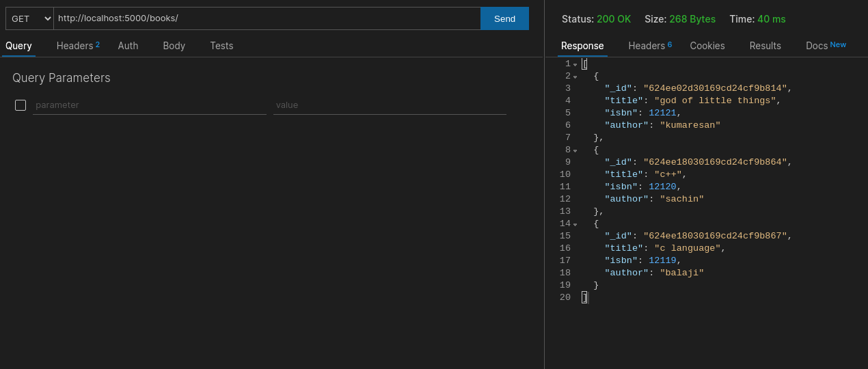Open the Auth tab
This screenshot has height=369, width=868.
(128, 46)
